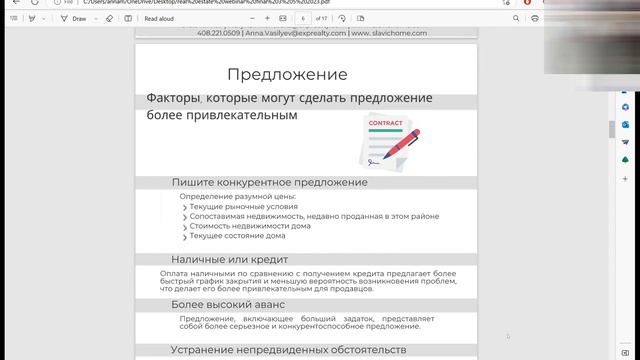Reload the page with the refresh button
The width and height of the screenshot is (640, 360).
tap(35, 2)
